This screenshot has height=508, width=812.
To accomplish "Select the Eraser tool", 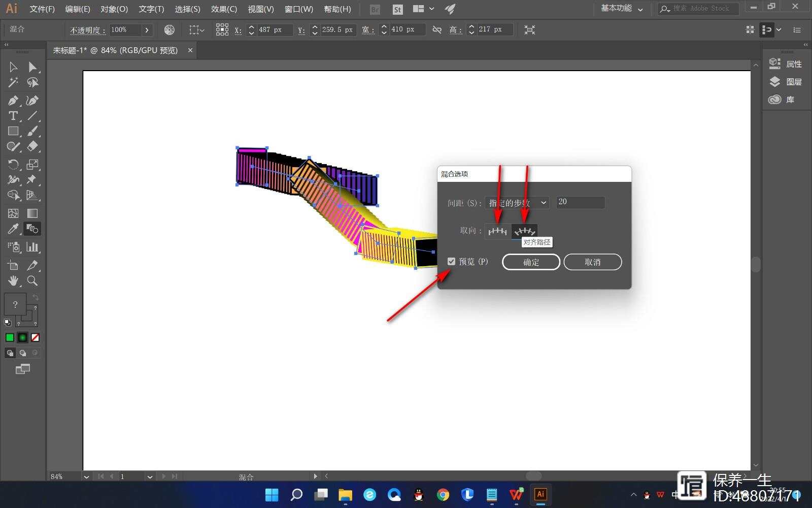I will tap(32, 147).
